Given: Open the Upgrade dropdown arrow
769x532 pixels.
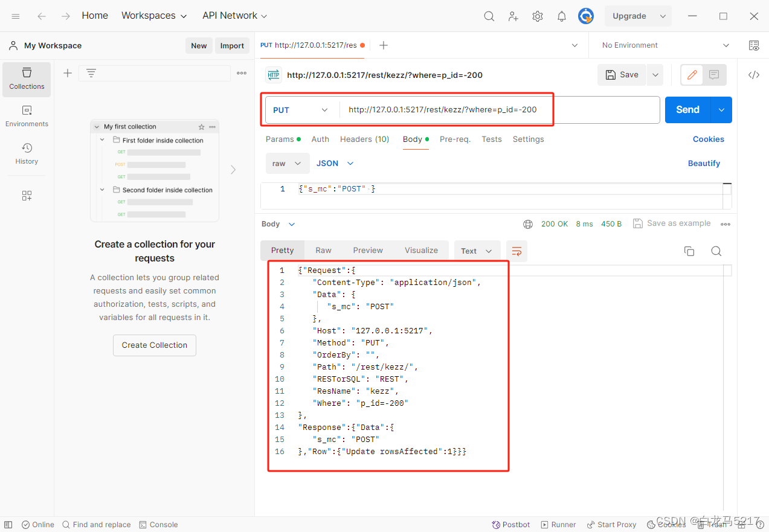Looking at the screenshot, I should pos(663,16).
